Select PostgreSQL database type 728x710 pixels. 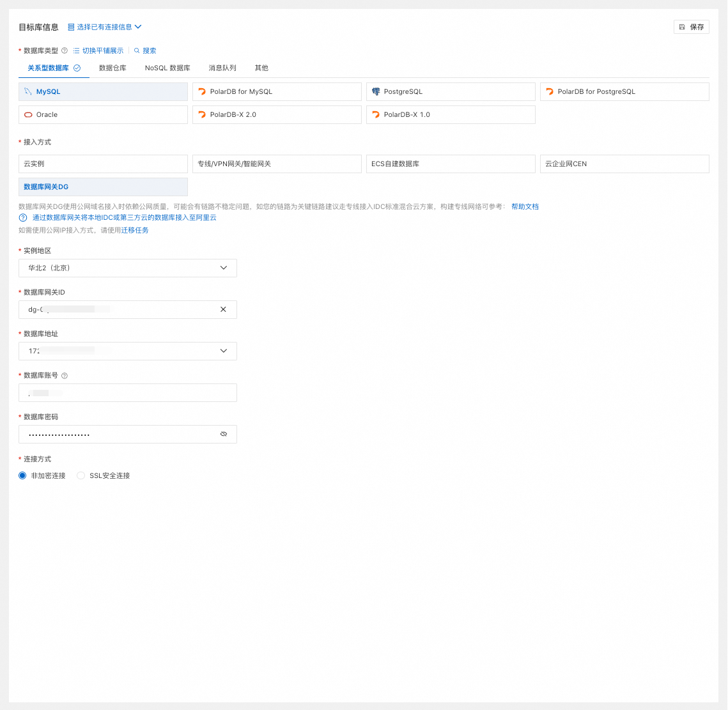451,91
